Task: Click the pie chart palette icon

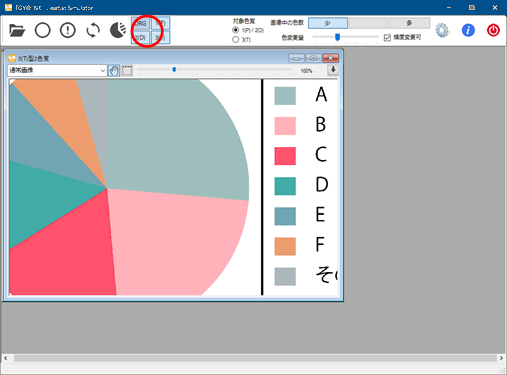Action: [118, 30]
